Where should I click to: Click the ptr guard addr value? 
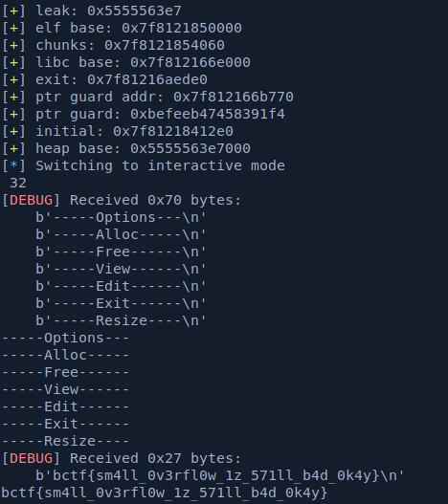point(234,97)
